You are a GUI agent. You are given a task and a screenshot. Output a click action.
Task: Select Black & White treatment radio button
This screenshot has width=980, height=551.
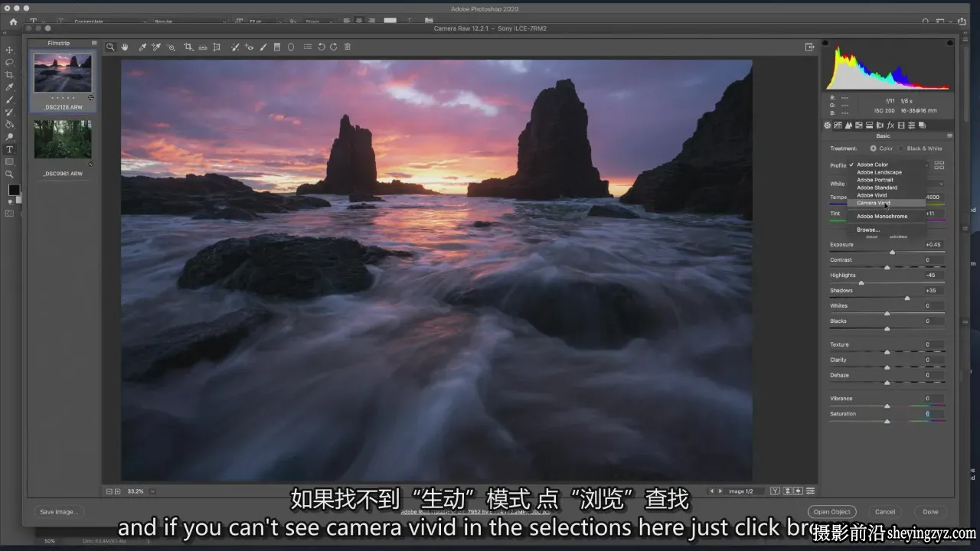click(901, 148)
